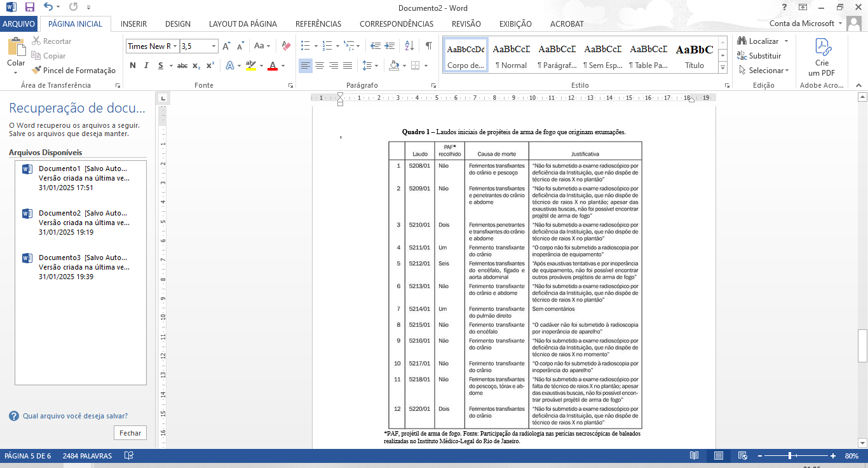Toggle underline formatting
Viewport: 868px width, 468px height.
pyautogui.click(x=161, y=65)
